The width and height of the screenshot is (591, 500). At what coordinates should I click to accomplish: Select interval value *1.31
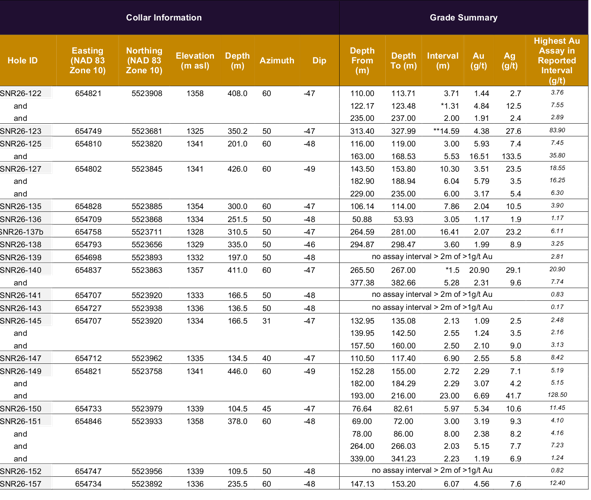pyautogui.click(x=450, y=106)
